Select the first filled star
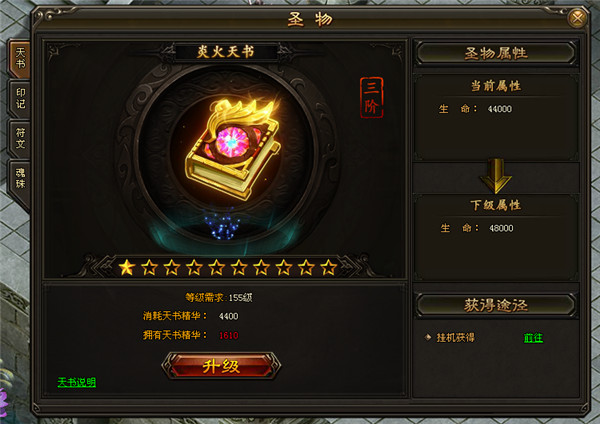The height and width of the screenshot is (424, 600). pos(126,267)
